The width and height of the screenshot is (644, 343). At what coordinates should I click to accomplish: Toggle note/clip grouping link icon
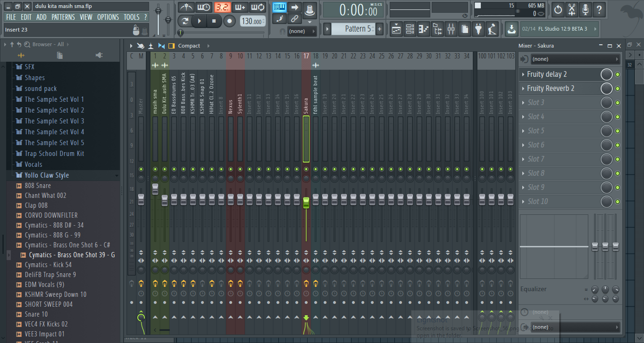pos(294,19)
